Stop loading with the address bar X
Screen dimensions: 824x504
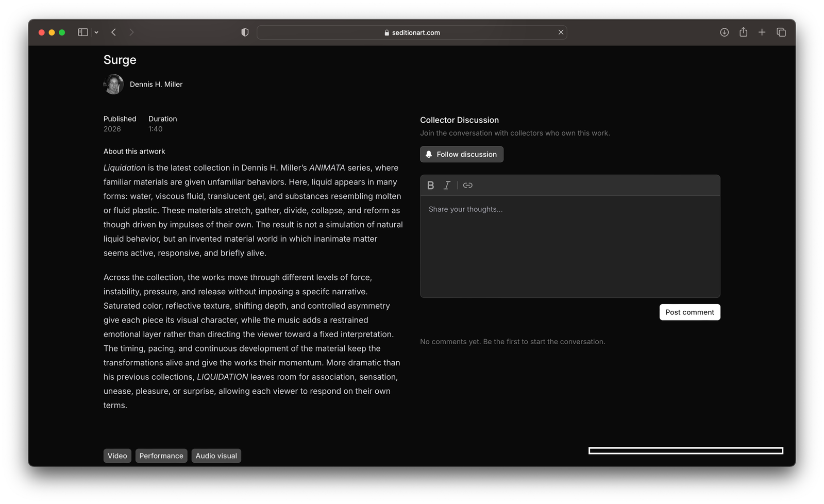pos(561,32)
